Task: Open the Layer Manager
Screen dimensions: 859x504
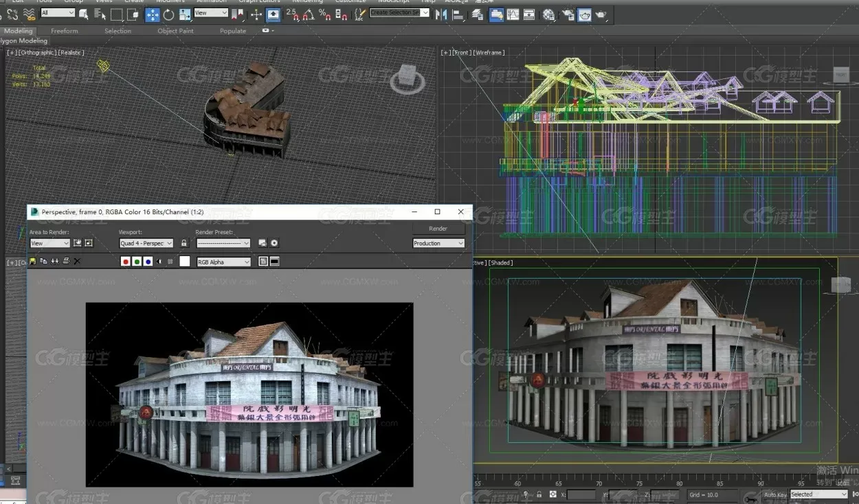Action: [x=478, y=14]
